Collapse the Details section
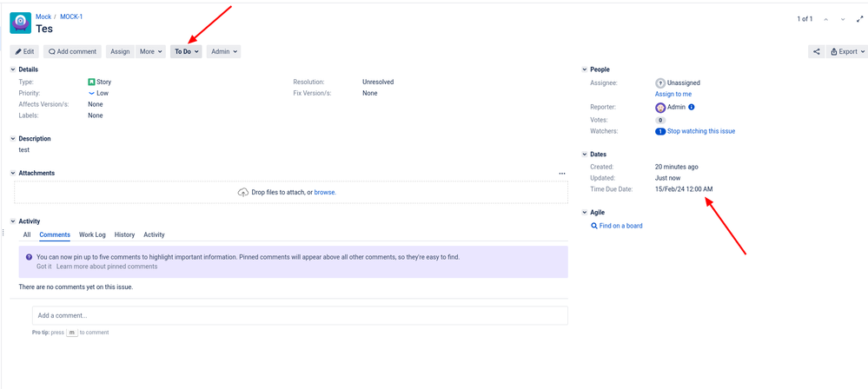Screen dimensions: 868x389 [x=13, y=69]
